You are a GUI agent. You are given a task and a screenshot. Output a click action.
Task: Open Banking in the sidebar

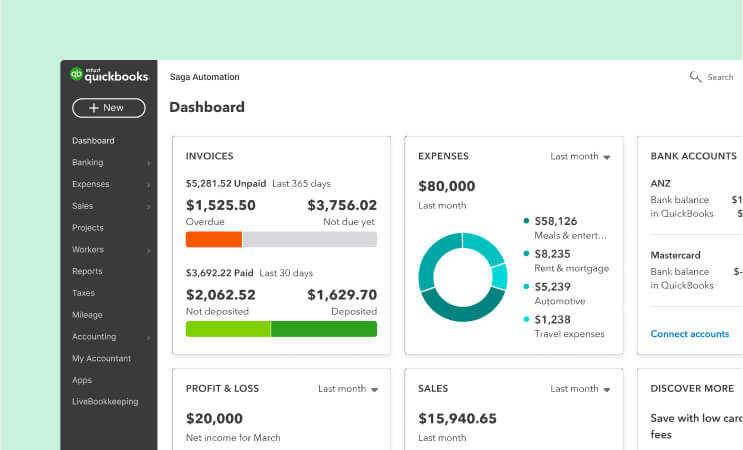click(x=88, y=162)
